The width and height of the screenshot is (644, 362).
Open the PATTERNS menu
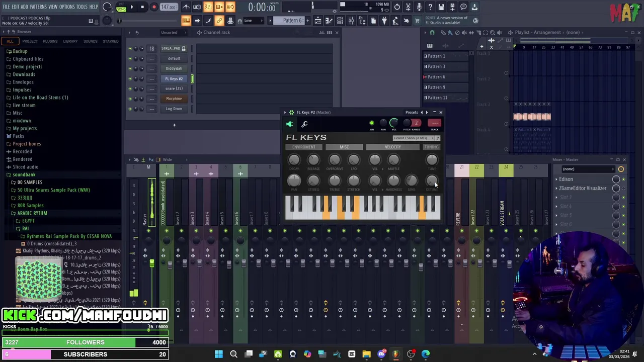point(38,7)
